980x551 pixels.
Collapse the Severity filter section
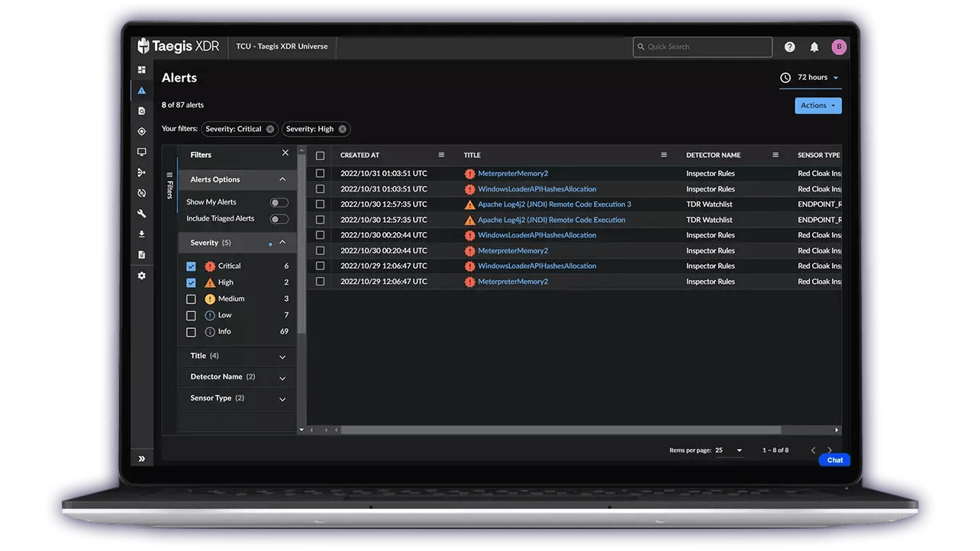coord(282,242)
